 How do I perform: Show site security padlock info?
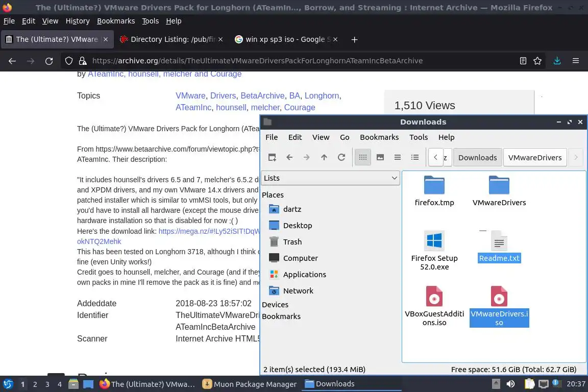pyautogui.click(x=83, y=61)
